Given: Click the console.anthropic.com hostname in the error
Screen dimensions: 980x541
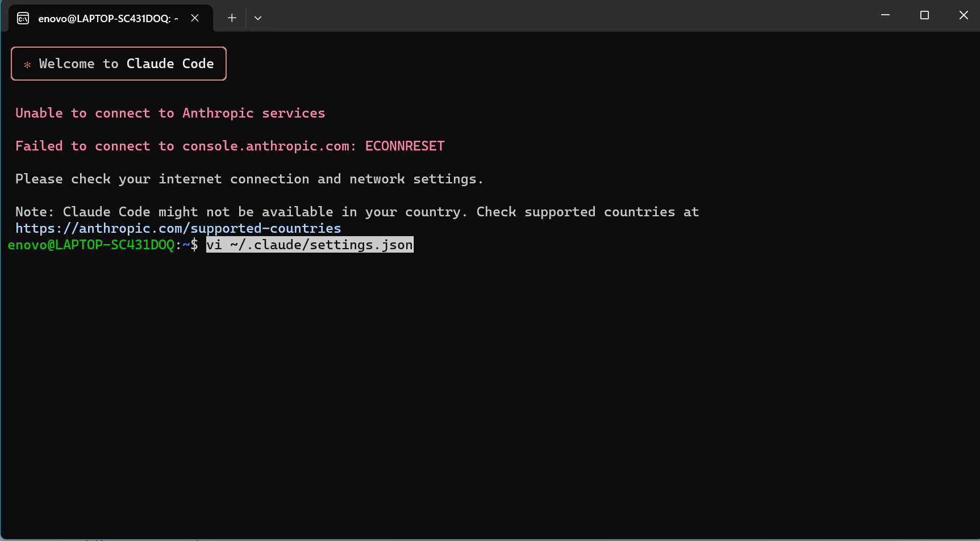Looking at the screenshot, I should click(265, 146).
